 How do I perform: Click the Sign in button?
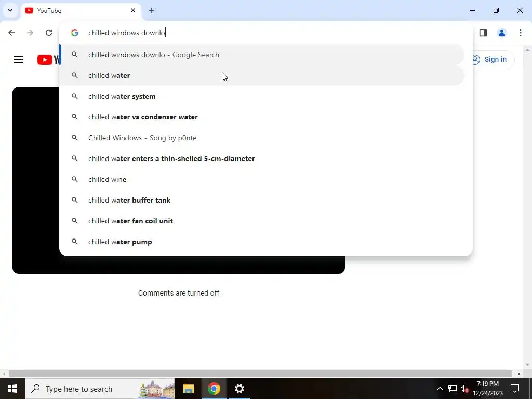pyautogui.click(x=490, y=59)
